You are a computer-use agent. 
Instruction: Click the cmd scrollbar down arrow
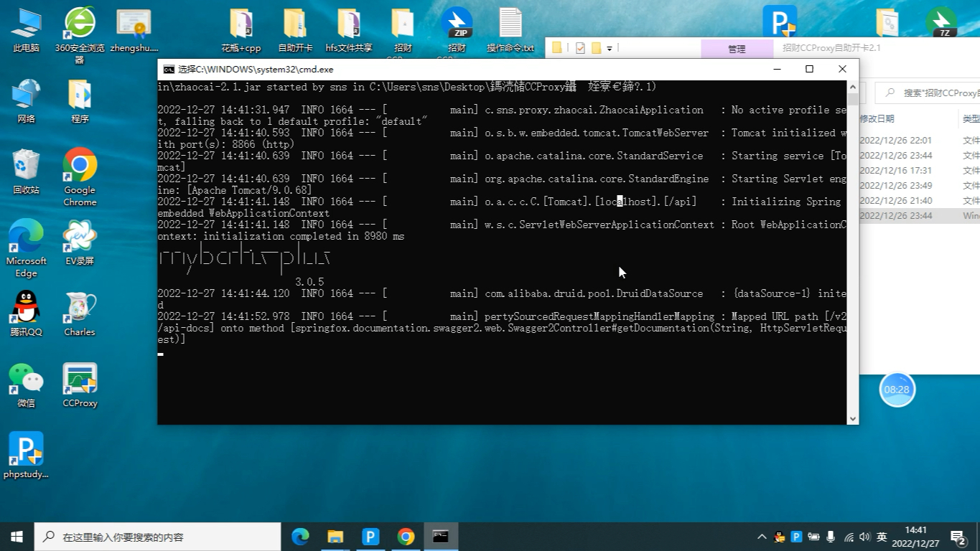853,418
